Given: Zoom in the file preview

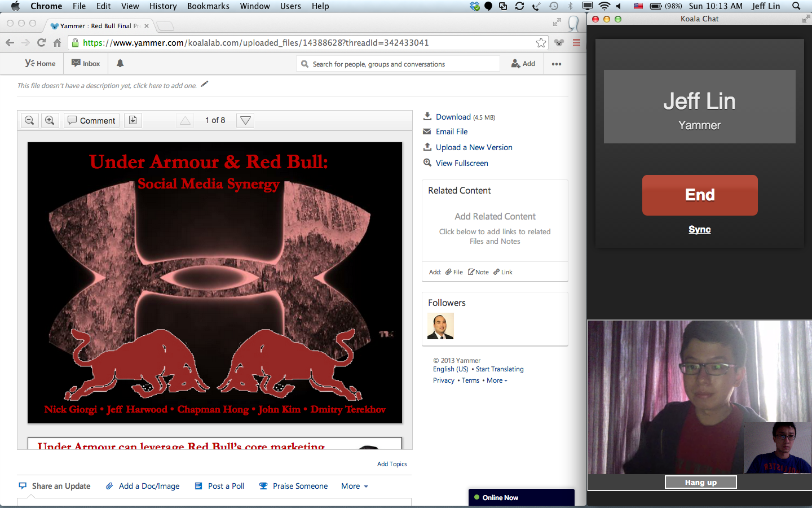Looking at the screenshot, I should coord(50,120).
